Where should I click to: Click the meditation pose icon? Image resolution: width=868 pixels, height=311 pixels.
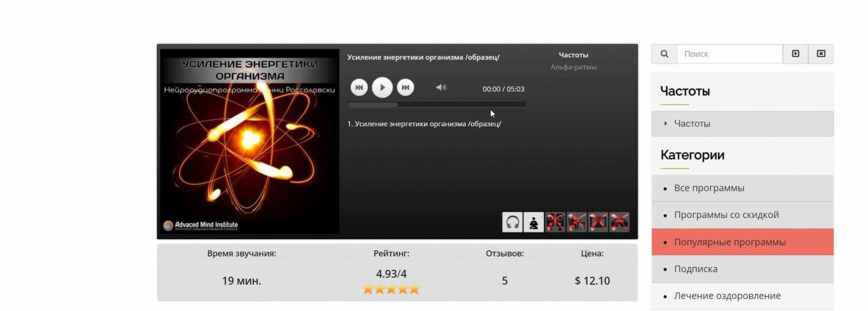click(534, 223)
